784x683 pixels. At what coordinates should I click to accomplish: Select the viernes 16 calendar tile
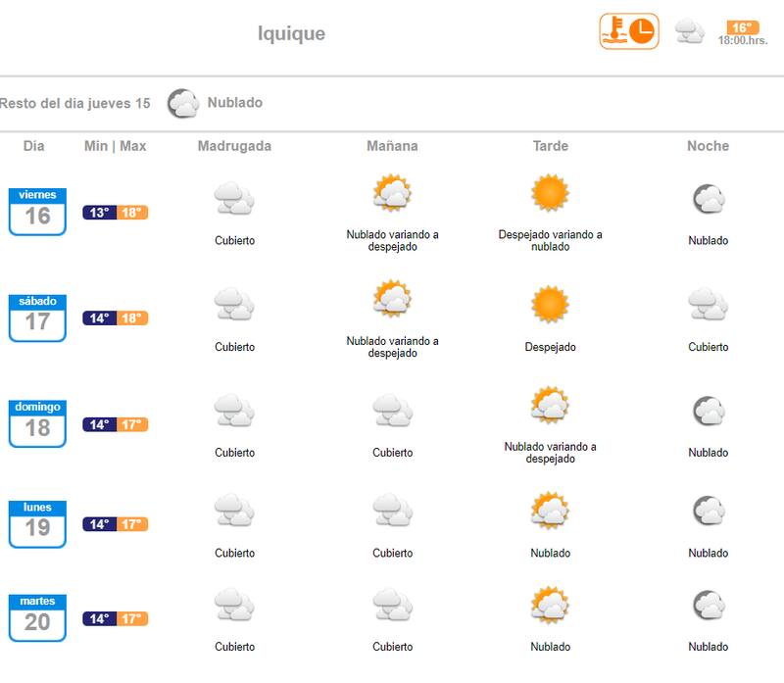(37, 212)
